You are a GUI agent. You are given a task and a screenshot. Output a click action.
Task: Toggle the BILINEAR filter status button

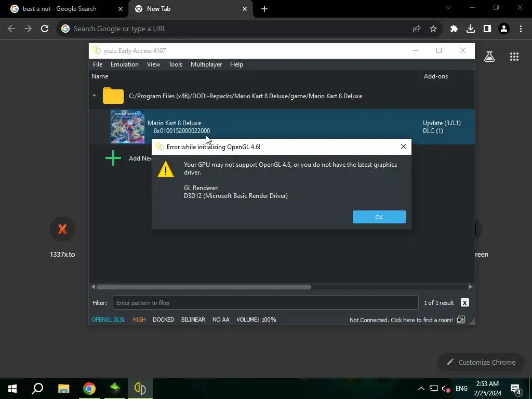pos(193,320)
